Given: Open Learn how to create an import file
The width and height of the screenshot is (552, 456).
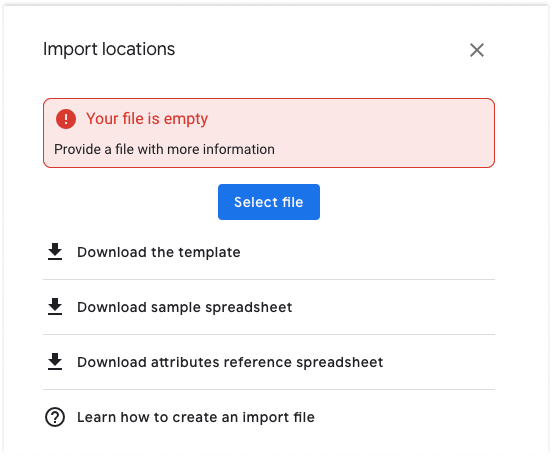Looking at the screenshot, I should click(196, 417).
